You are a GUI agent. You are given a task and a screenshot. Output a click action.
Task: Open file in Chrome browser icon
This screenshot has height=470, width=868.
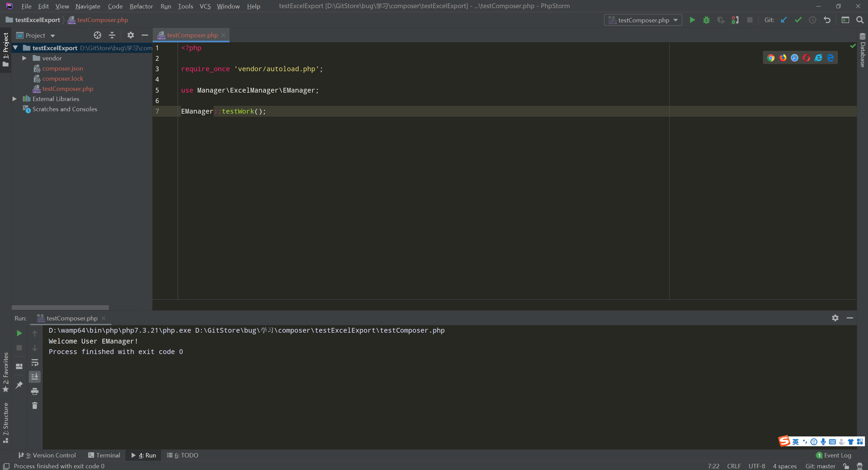[771, 58]
